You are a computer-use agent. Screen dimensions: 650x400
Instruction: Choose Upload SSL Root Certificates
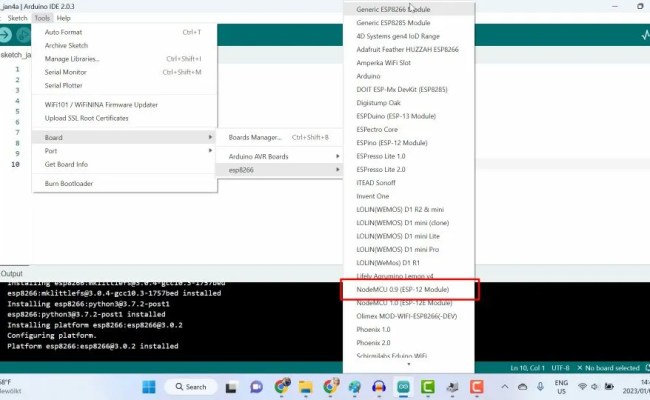124,118
